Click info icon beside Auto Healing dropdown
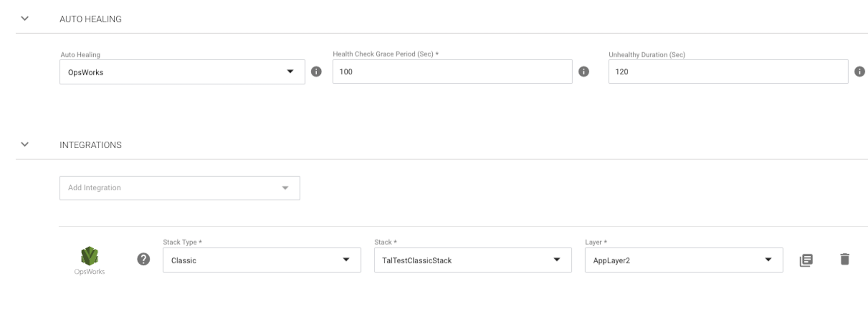Image resolution: width=868 pixels, height=309 pixels. click(316, 72)
